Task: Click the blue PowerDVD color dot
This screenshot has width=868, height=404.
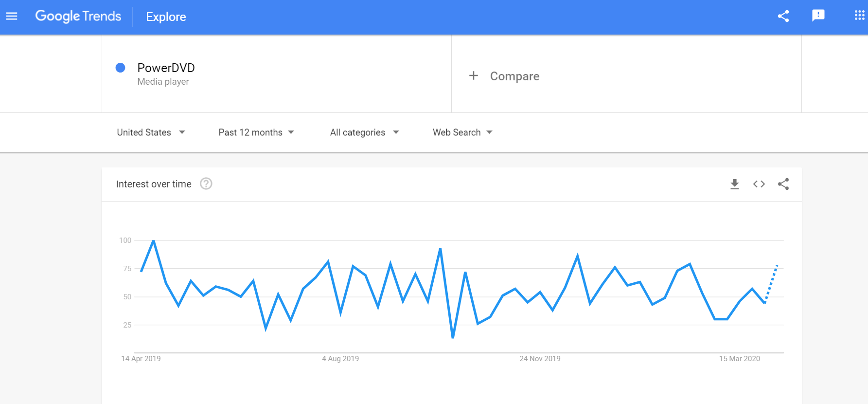Action: click(x=121, y=68)
